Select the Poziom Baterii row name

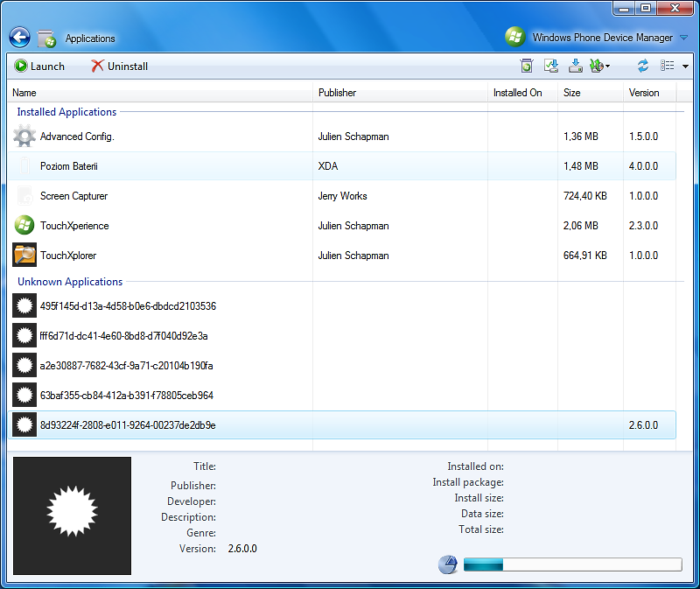[x=69, y=166]
